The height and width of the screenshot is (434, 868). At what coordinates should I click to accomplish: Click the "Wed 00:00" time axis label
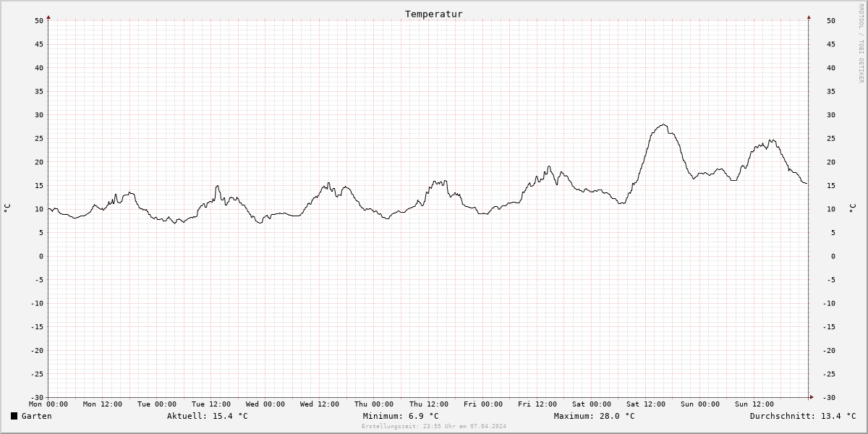coord(265,404)
